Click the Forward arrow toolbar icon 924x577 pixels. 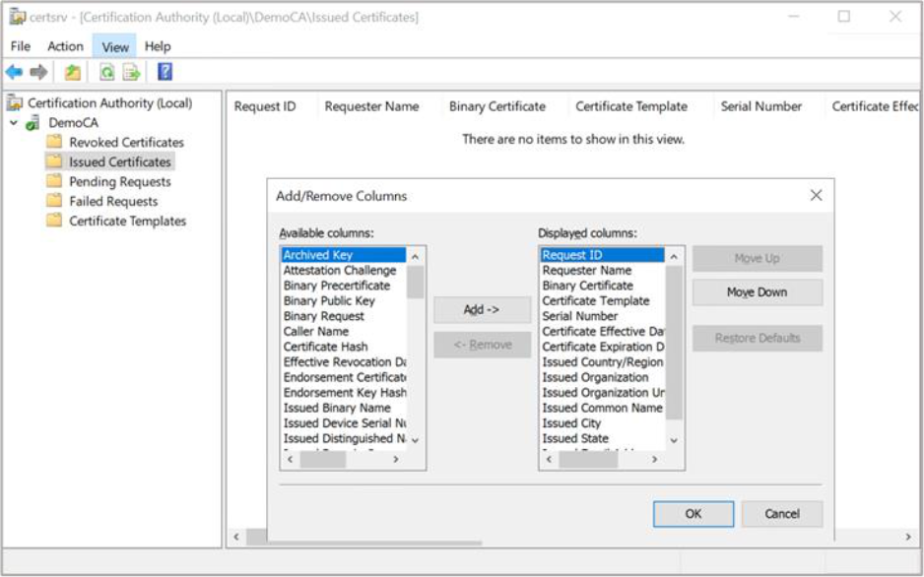(38, 72)
